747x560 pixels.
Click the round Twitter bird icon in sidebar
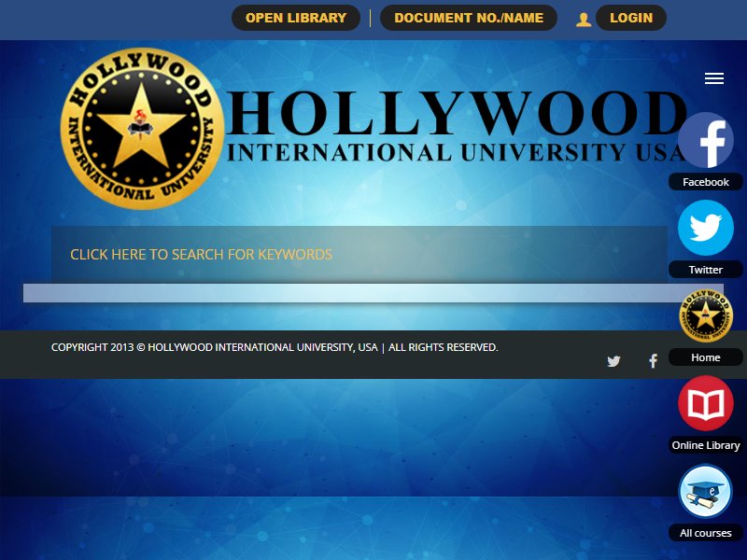coord(706,228)
